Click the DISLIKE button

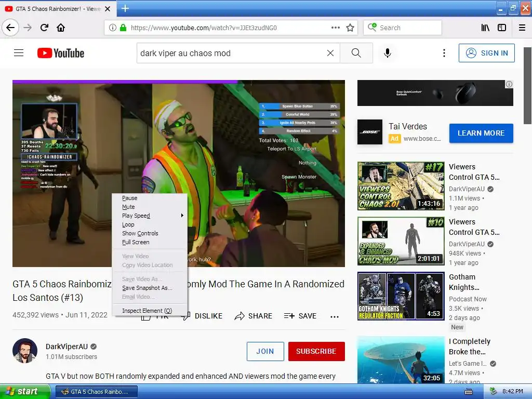(x=203, y=316)
